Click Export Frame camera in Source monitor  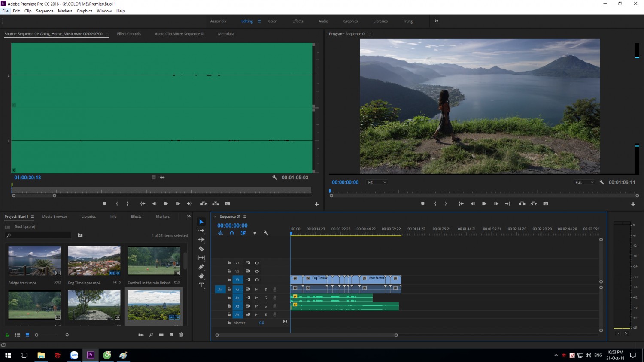click(228, 204)
